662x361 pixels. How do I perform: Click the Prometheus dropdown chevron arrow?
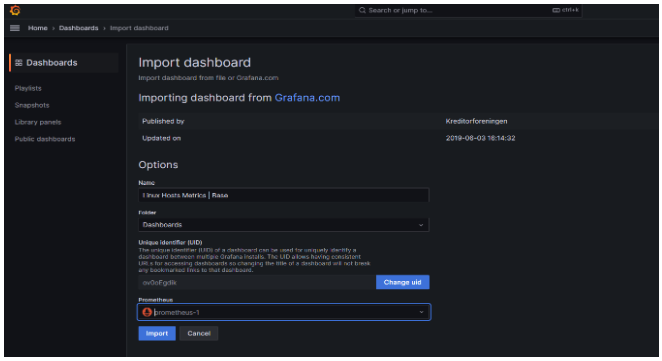coord(421,312)
